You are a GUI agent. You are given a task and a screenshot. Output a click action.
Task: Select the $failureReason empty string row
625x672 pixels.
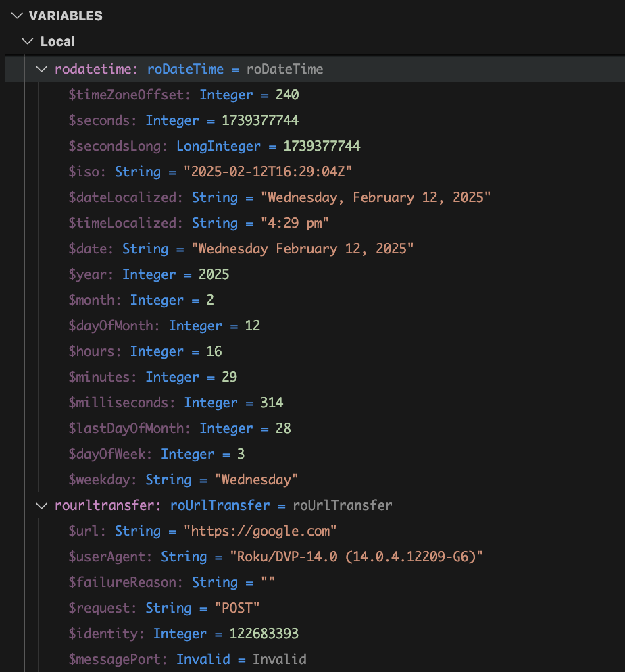[315, 583]
